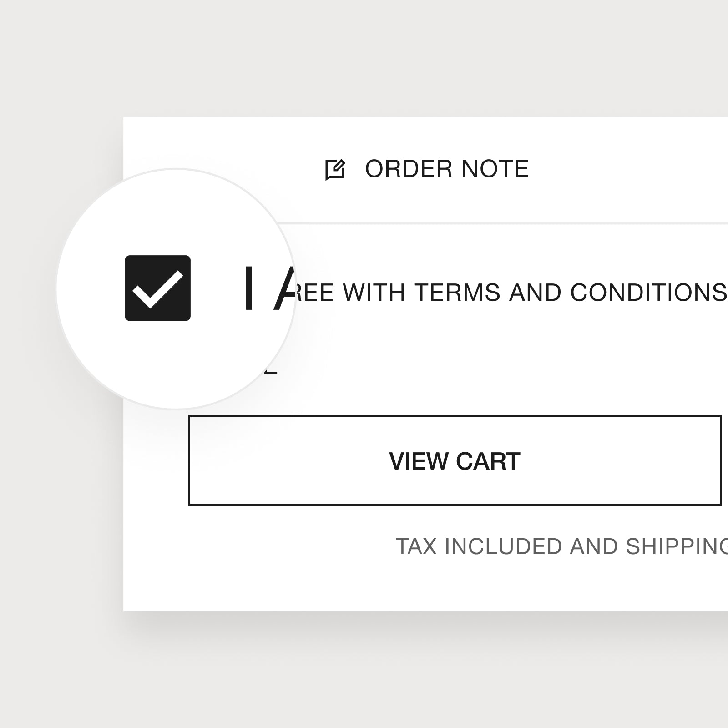Uncheck the black terms agreement checkbox
The image size is (728, 728).
coord(158,288)
